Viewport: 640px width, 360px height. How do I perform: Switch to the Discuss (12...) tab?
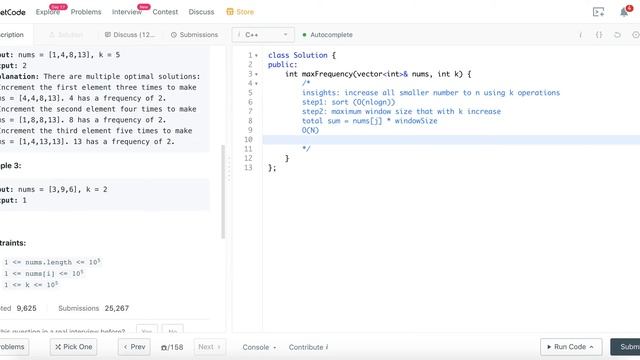tap(130, 35)
